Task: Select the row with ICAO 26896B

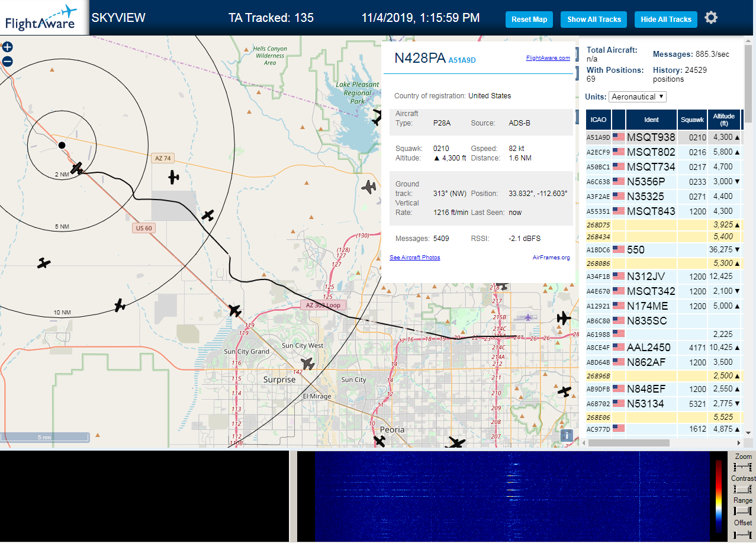Action: point(664,376)
